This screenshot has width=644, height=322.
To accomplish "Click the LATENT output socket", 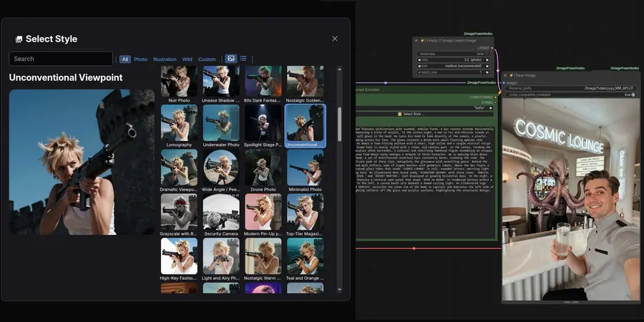I will 492,48.
